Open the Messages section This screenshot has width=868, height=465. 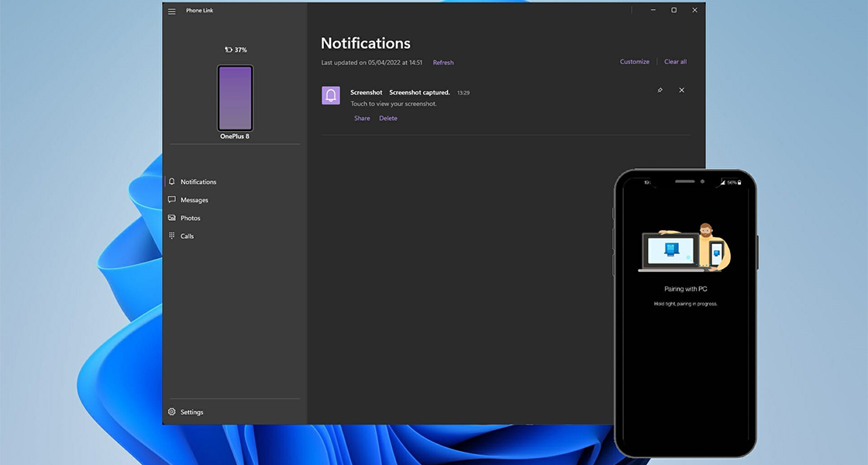pos(195,200)
